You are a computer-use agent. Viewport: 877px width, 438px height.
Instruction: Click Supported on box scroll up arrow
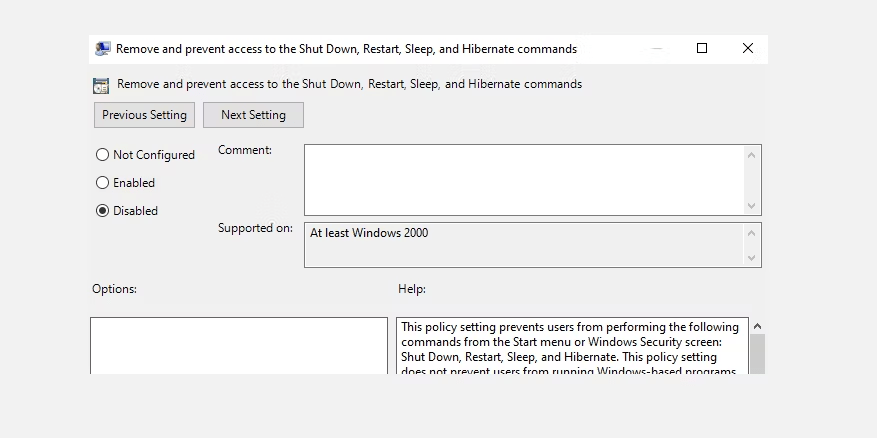coord(752,232)
